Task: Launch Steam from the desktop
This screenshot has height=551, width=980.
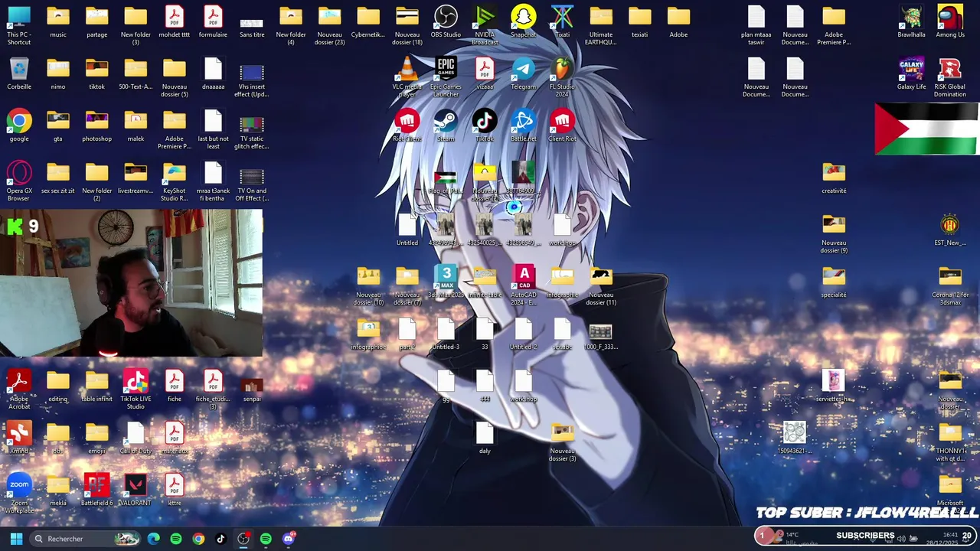Action: point(446,126)
